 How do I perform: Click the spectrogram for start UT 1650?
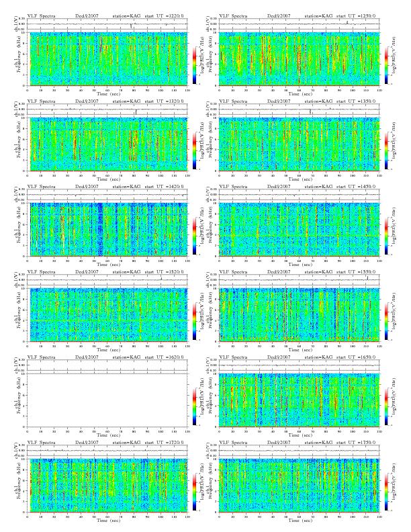click(x=299, y=400)
